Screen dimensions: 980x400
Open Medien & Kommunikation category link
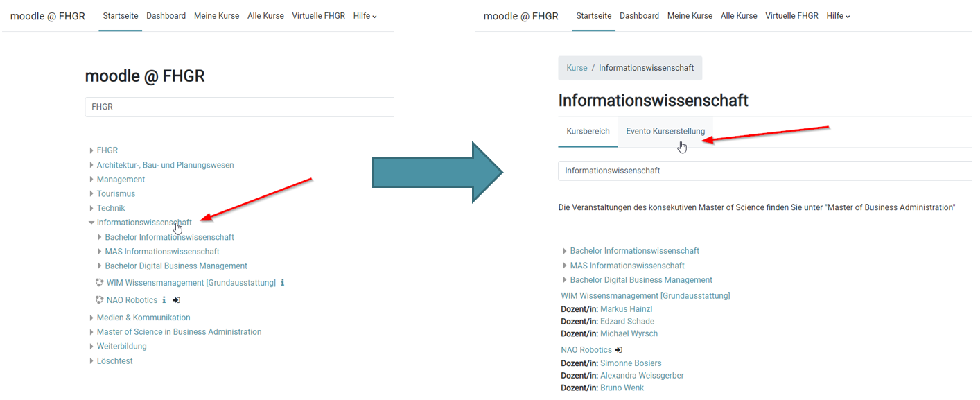coord(143,318)
